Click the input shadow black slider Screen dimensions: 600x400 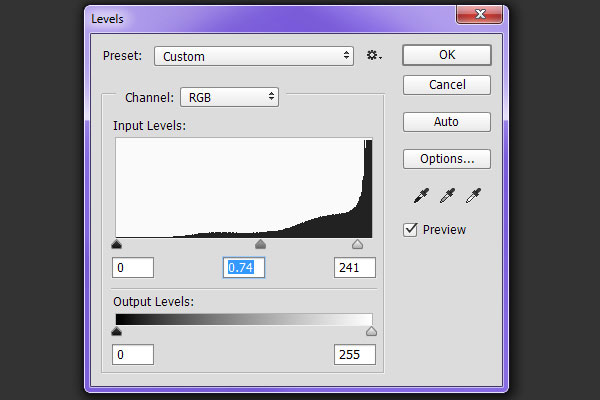coord(117,244)
